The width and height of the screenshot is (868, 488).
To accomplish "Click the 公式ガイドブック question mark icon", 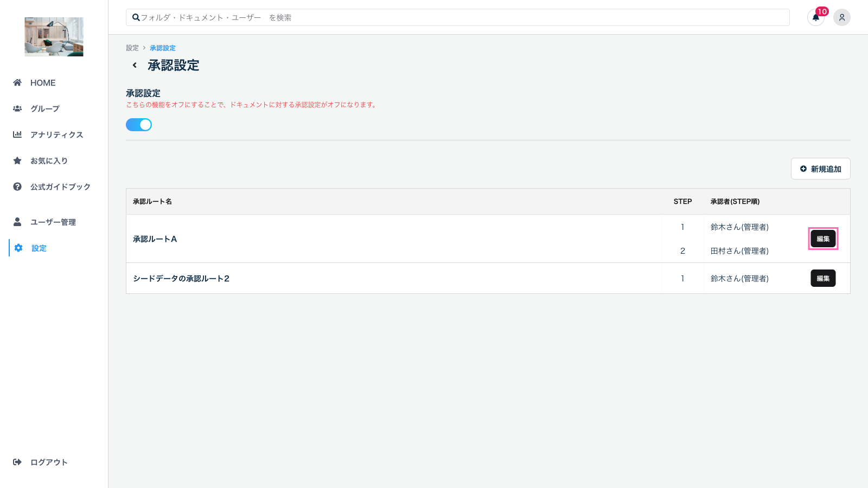I will pos(17,187).
